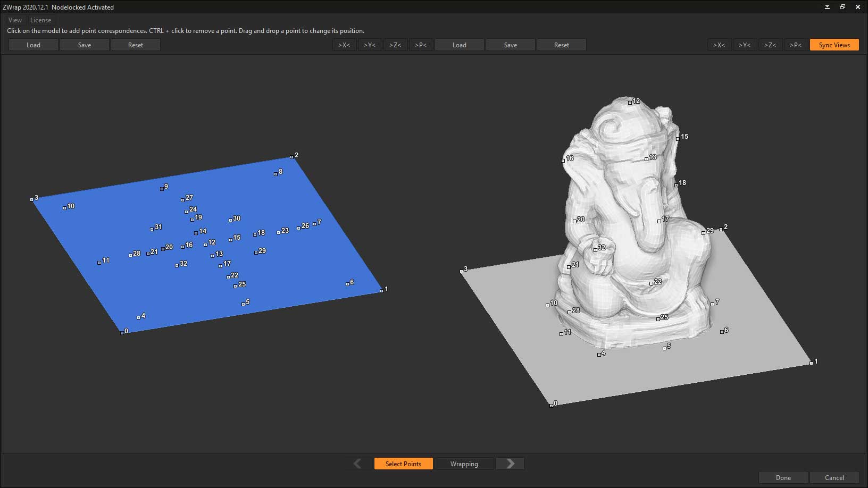This screenshot has width=868, height=488.
Task: Restore down the ZWrap window
Action: click(842, 7)
